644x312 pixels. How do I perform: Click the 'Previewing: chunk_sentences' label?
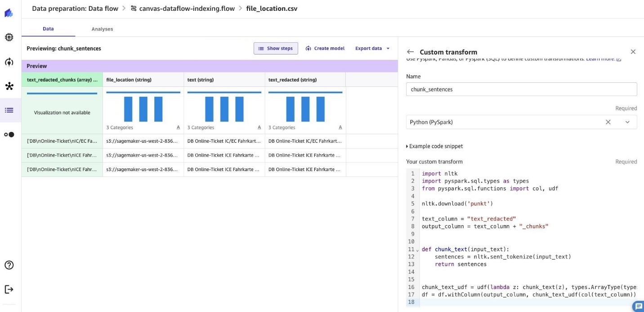point(64,48)
